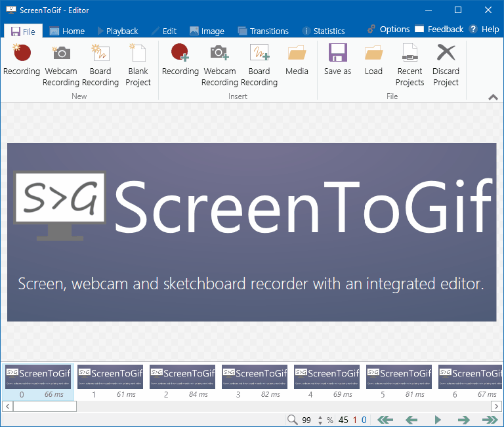Image resolution: width=504 pixels, height=427 pixels.
Task: Select frame 3 thumbnail (82 ms)
Action: tap(255, 382)
